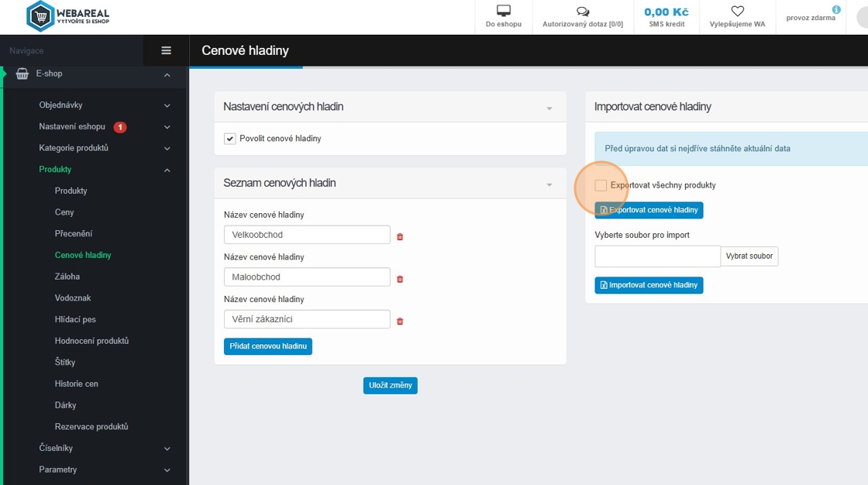This screenshot has height=485, width=868.
Task: Open the Přecenění menu item
Action: coord(74,234)
